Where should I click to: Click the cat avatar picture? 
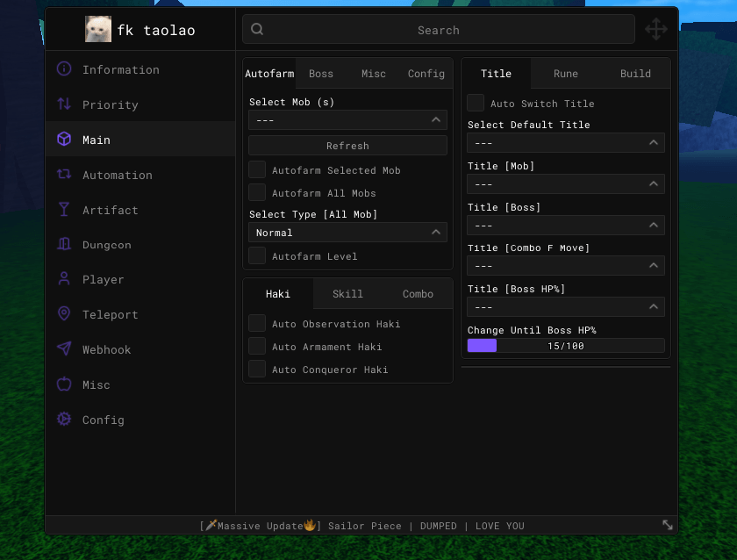tap(98, 29)
